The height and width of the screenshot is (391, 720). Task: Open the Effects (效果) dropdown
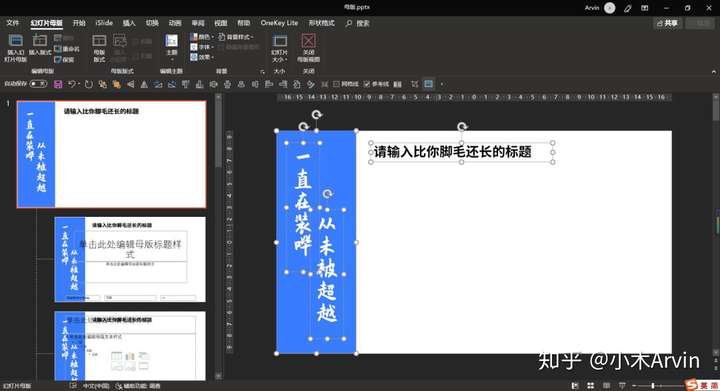202,57
